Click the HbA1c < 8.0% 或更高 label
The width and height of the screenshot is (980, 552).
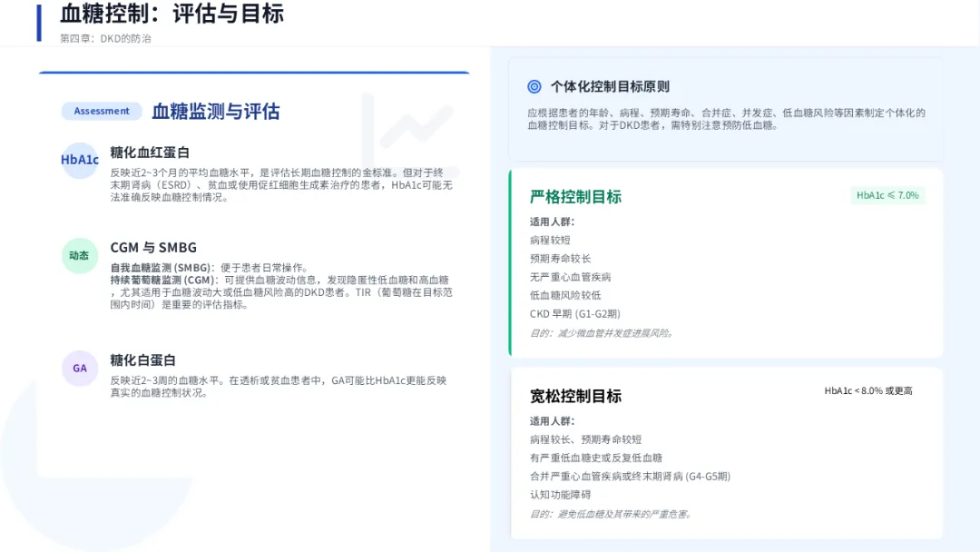868,390
